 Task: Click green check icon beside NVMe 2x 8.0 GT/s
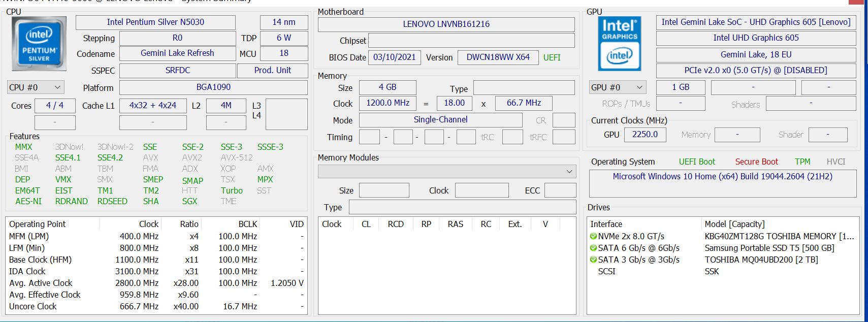593,236
